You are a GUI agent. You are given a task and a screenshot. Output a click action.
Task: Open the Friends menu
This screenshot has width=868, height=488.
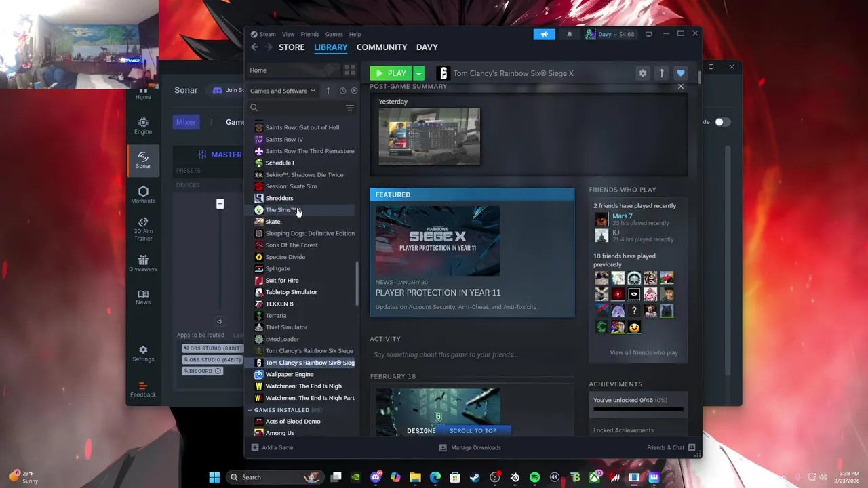310,34
